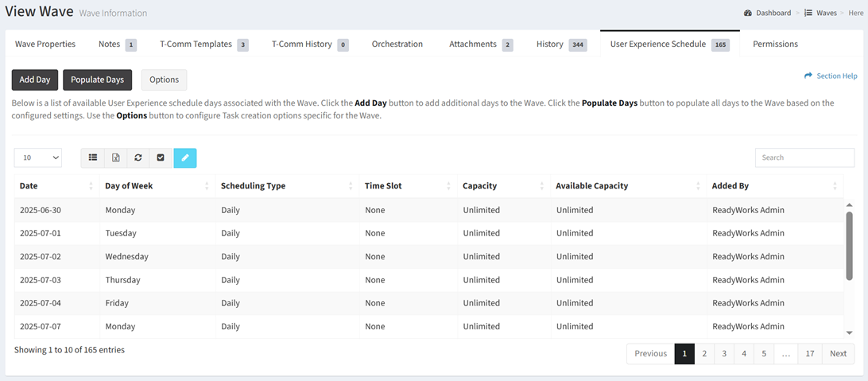Click the Dashboard breadcrumb
This screenshot has width=868, height=381.
pos(773,13)
